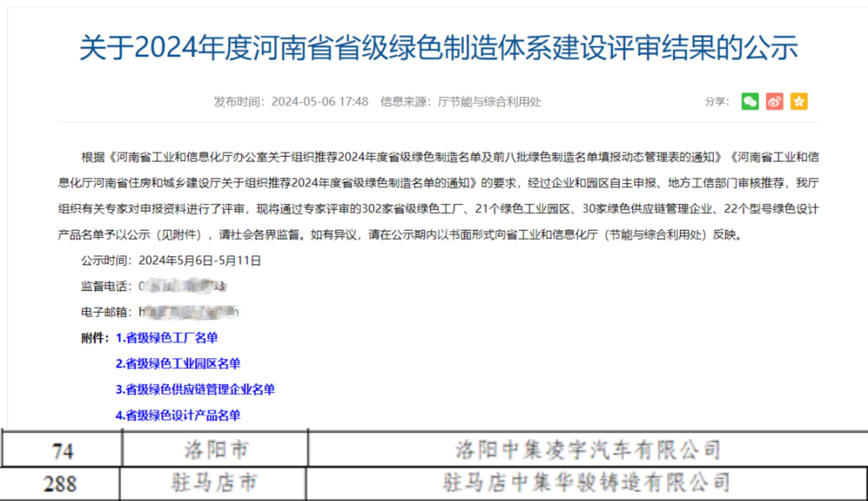
Task: Share the article via WeChat icon
Action: (750, 102)
